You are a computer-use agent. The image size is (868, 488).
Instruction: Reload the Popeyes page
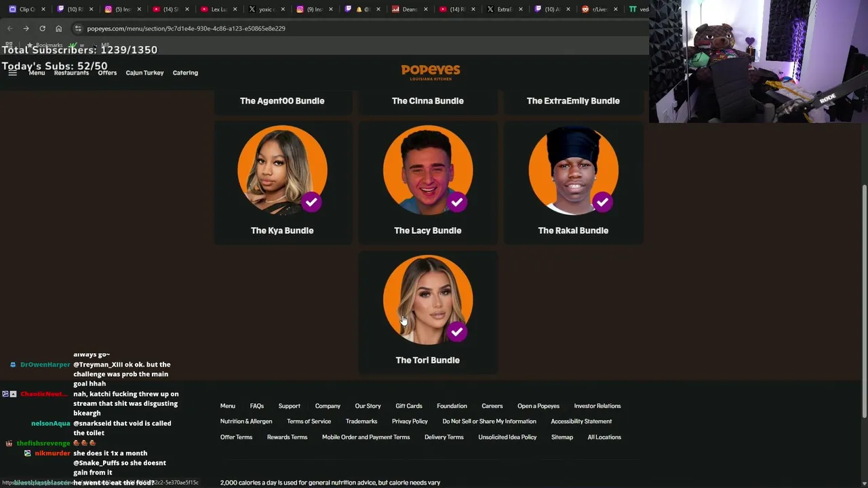coord(42,28)
